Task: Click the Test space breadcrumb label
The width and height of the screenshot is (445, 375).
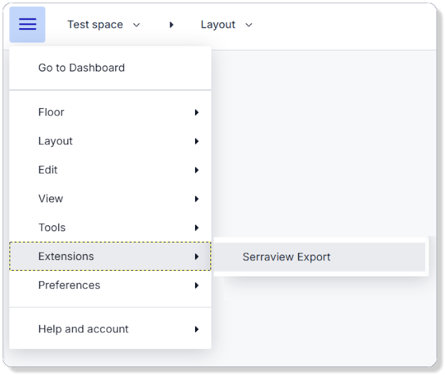Action: (x=95, y=25)
